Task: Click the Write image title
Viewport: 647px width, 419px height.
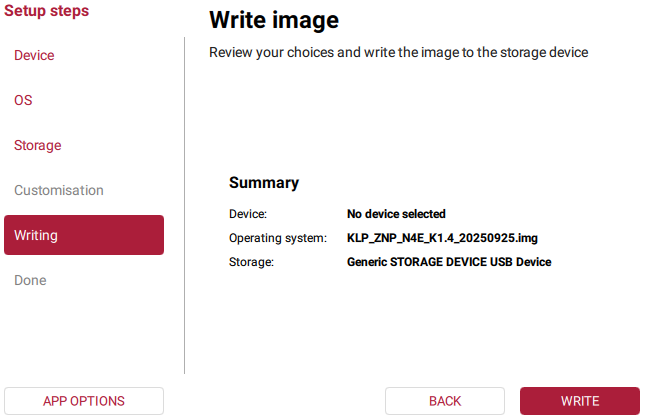Action: pos(273,20)
